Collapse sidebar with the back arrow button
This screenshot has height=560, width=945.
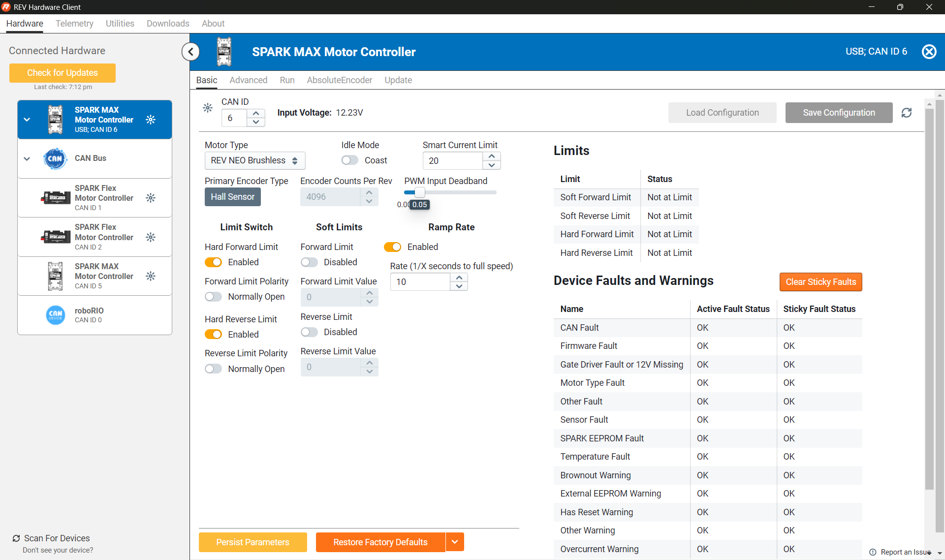point(190,52)
